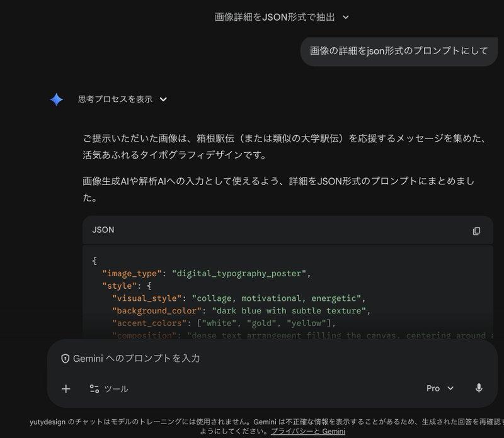
Task: Open the plus add-attachment menu
Action: click(66, 389)
